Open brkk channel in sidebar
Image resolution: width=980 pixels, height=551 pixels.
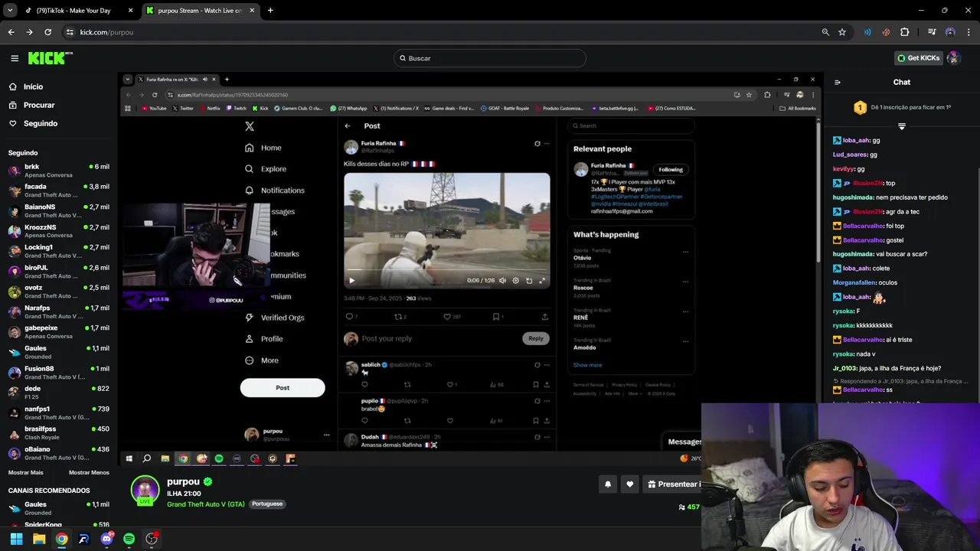point(58,171)
